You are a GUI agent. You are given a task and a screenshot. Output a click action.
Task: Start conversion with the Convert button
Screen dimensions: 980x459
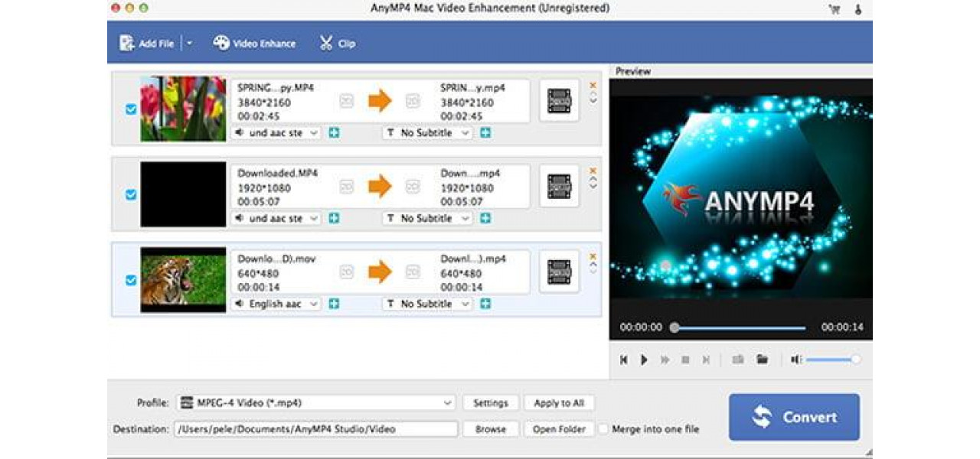click(794, 417)
